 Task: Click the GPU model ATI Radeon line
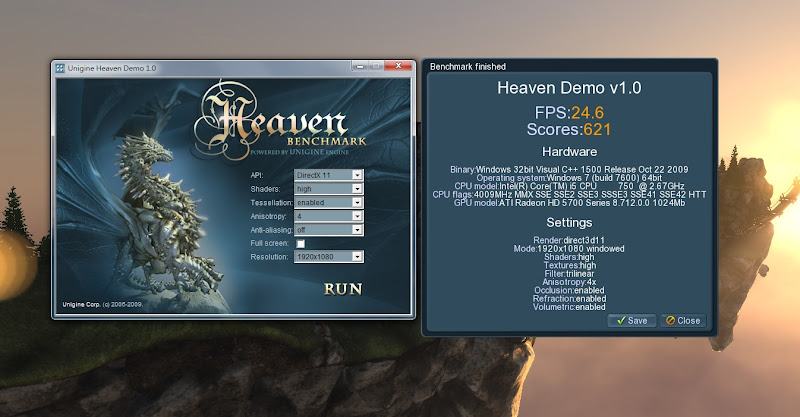[x=569, y=203]
